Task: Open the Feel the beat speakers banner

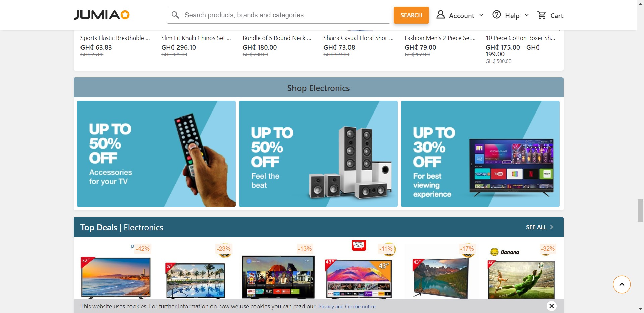Action: pyautogui.click(x=318, y=154)
